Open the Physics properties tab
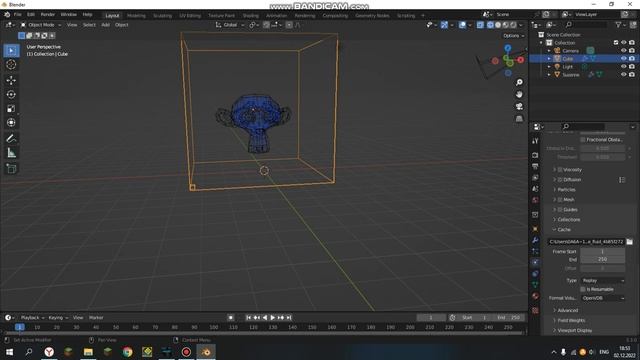640x360 pixels. tap(535, 262)
